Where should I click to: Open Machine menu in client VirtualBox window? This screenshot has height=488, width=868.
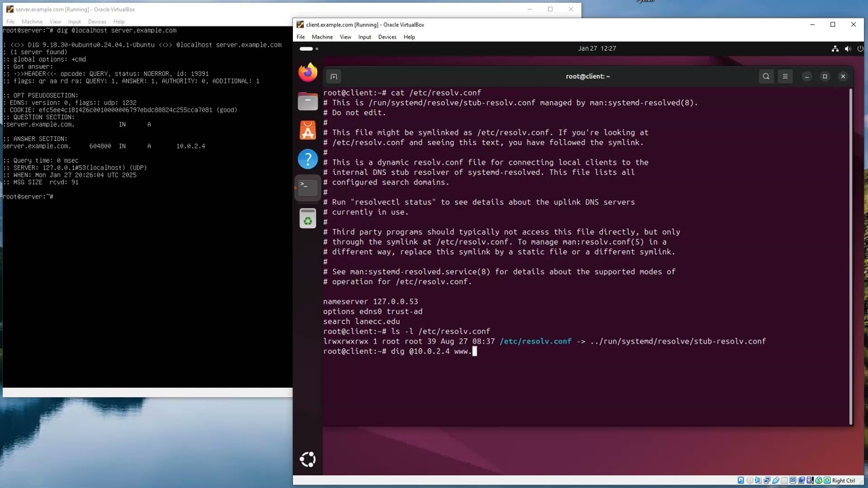coord(322,37)
